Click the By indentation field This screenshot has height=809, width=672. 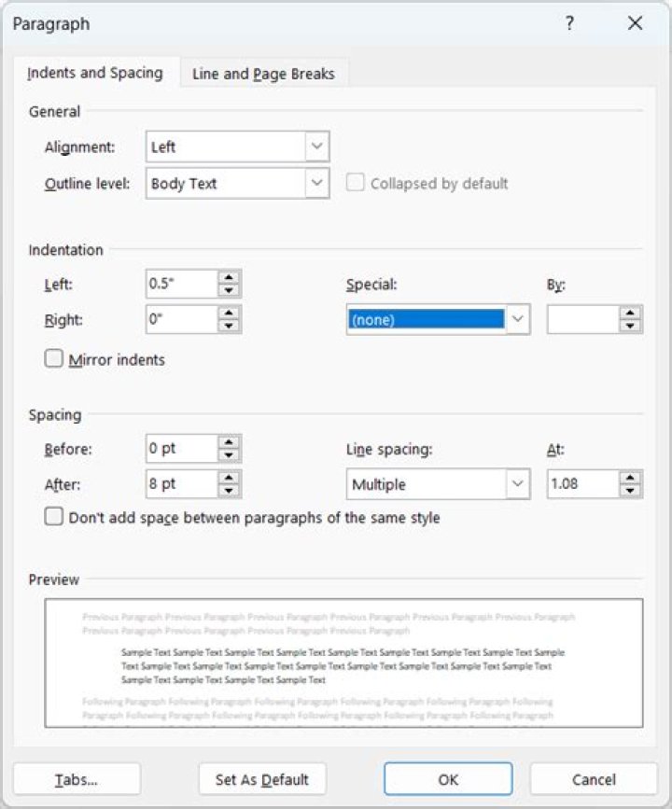tap(582, 319)
